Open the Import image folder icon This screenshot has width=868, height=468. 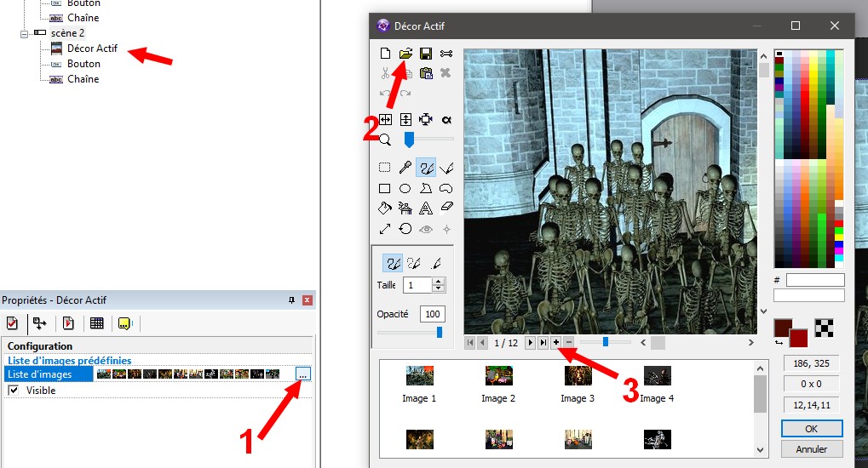[405, 53]
